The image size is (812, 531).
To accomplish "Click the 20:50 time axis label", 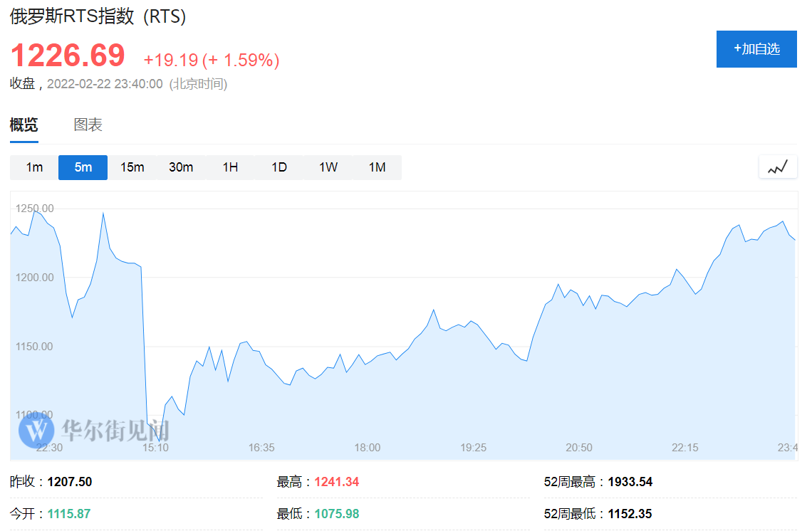I will (579, 448).
